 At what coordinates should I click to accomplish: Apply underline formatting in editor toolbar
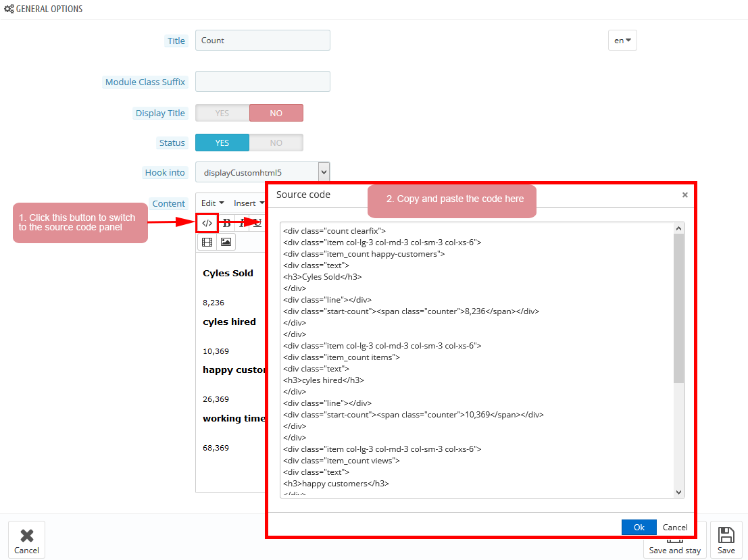click(257, 223)
